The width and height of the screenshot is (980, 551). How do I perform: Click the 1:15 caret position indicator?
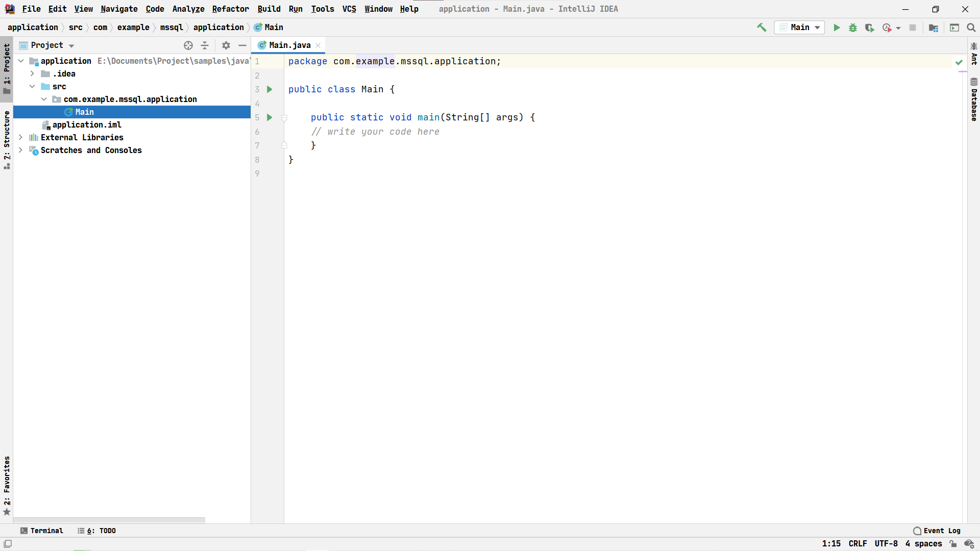[831, 544]
